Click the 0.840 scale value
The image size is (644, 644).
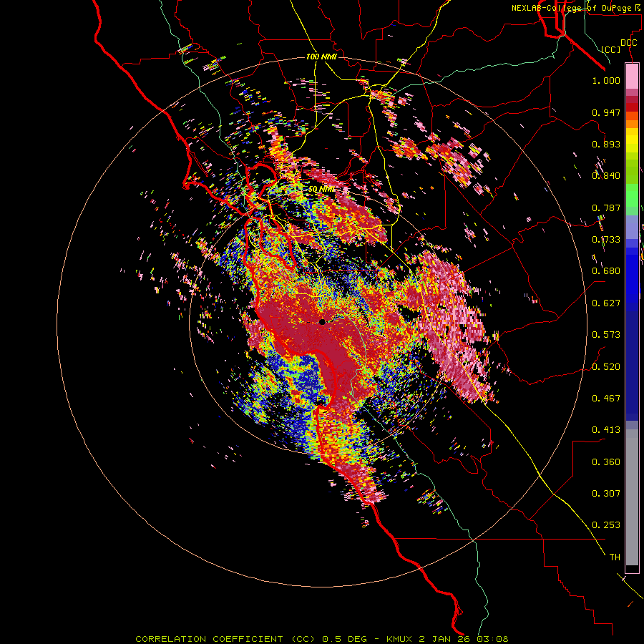coord(606,176)
